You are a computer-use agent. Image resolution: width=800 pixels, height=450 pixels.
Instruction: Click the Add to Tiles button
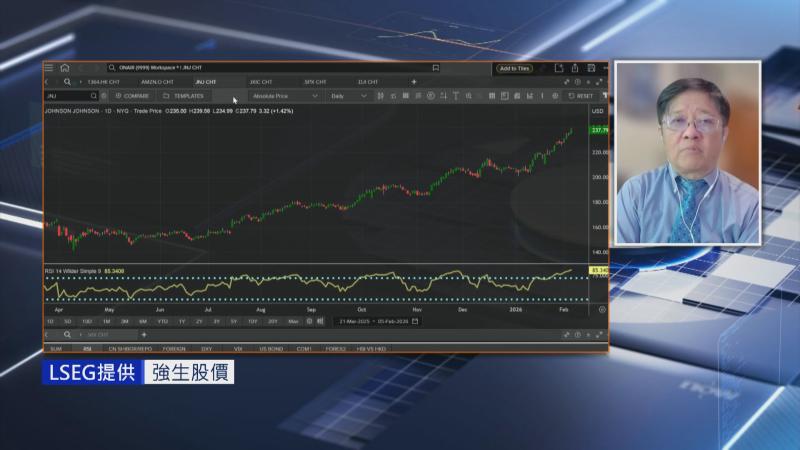click(515, 68)
